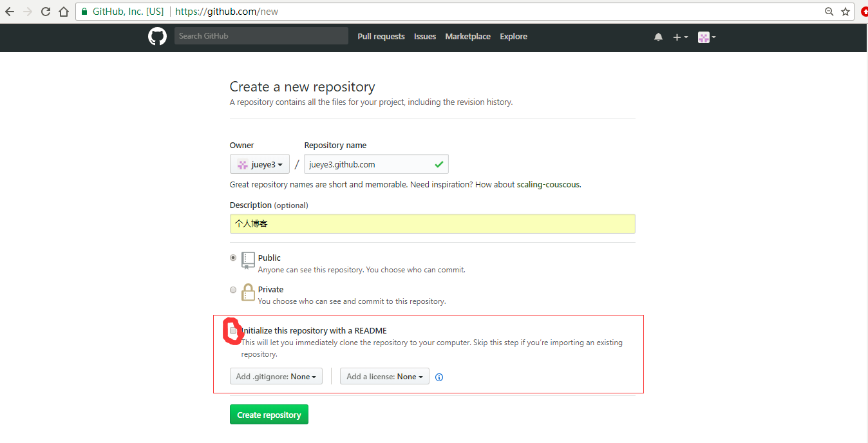Open notifications bell
The height and width of the screenshot is (443, 868).
tap(658, 37)
